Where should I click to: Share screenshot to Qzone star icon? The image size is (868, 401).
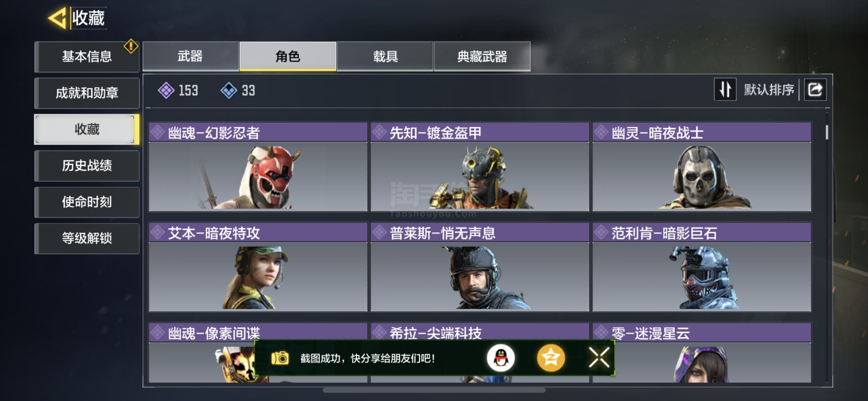click(x=551, y=358)
